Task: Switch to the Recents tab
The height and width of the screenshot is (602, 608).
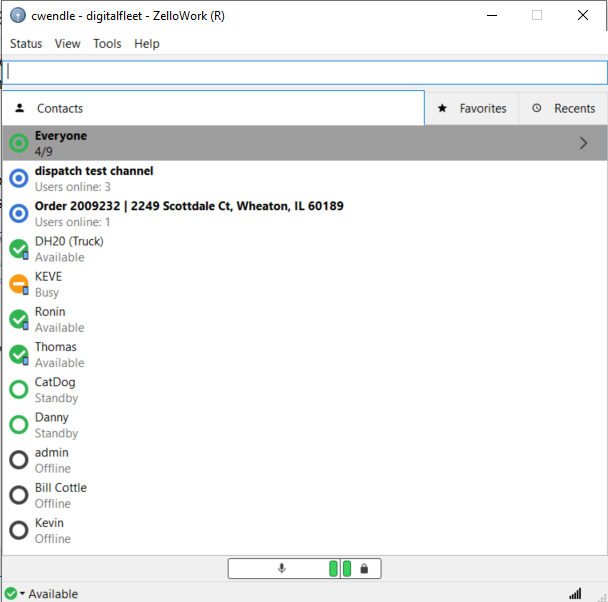Action: coord(564,108)
